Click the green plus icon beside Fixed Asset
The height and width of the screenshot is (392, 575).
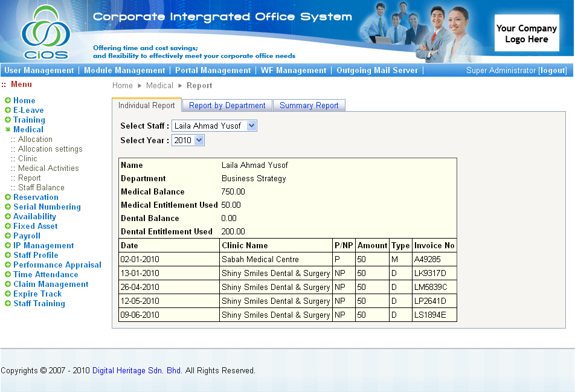click(x=8, y=227)
